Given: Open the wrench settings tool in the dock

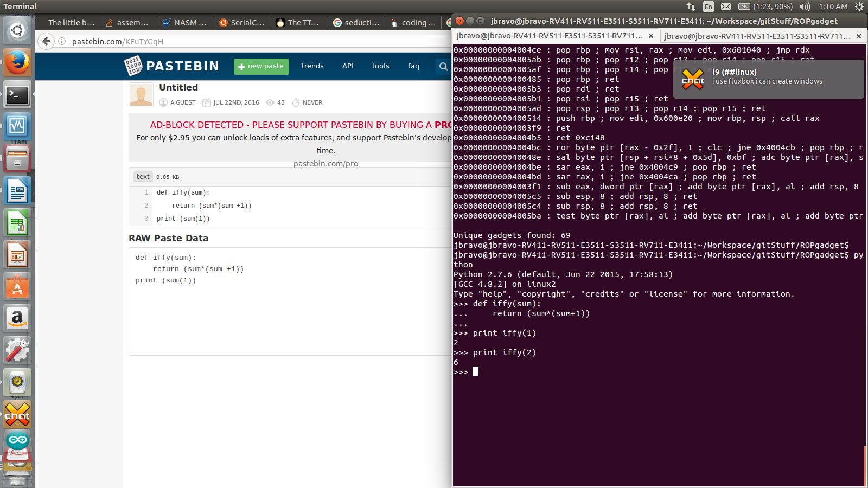Looking at the screenshot, I should [x=17, y=350].
